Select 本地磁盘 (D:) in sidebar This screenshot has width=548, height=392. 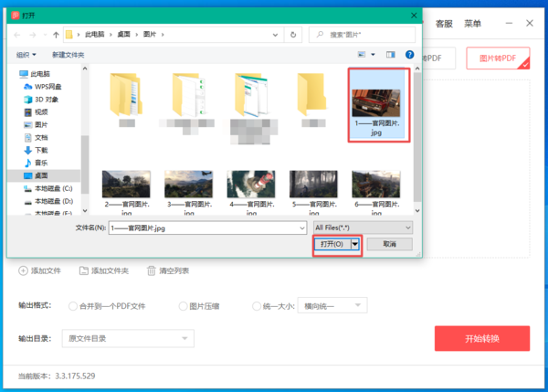point(48,201)
